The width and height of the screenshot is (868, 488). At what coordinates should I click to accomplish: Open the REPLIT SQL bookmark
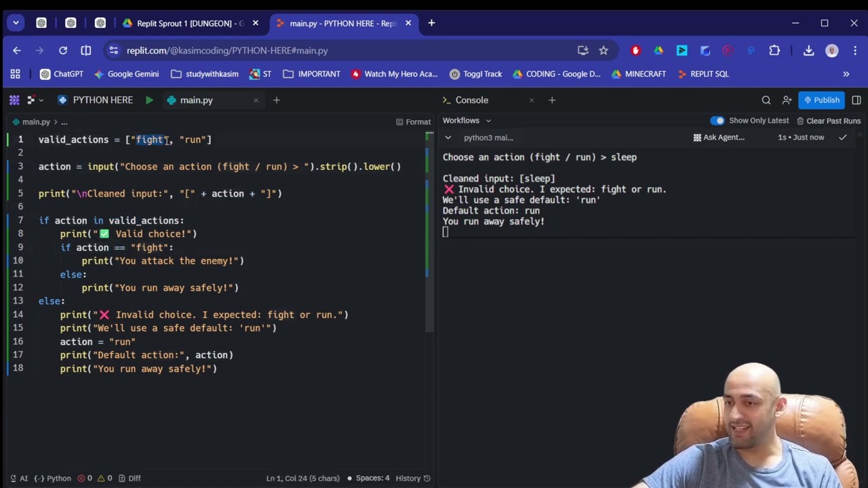(x=703, y=74)
